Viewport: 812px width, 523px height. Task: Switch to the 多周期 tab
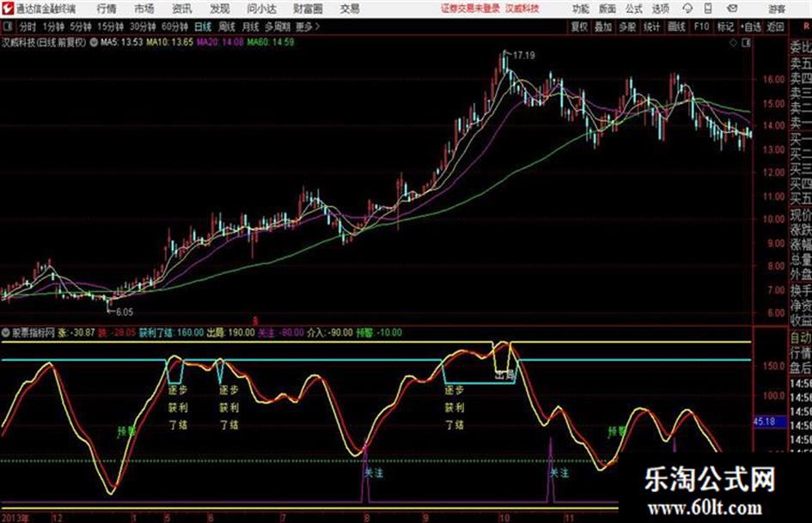(x=278, y=27)
